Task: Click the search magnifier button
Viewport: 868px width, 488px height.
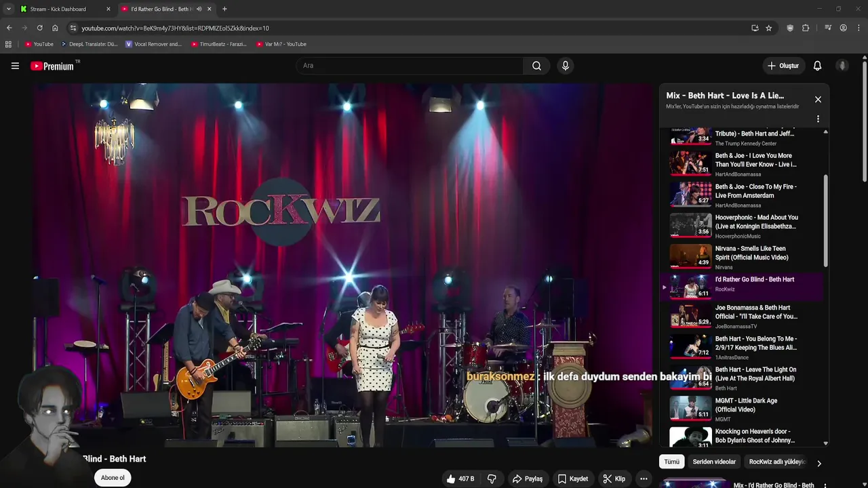Action: 536,66
